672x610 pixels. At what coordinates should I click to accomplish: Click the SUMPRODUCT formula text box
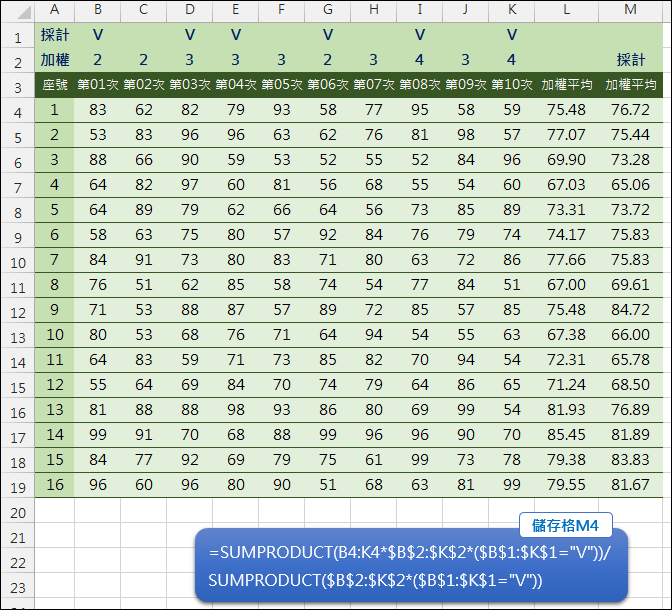click(410, 565)
